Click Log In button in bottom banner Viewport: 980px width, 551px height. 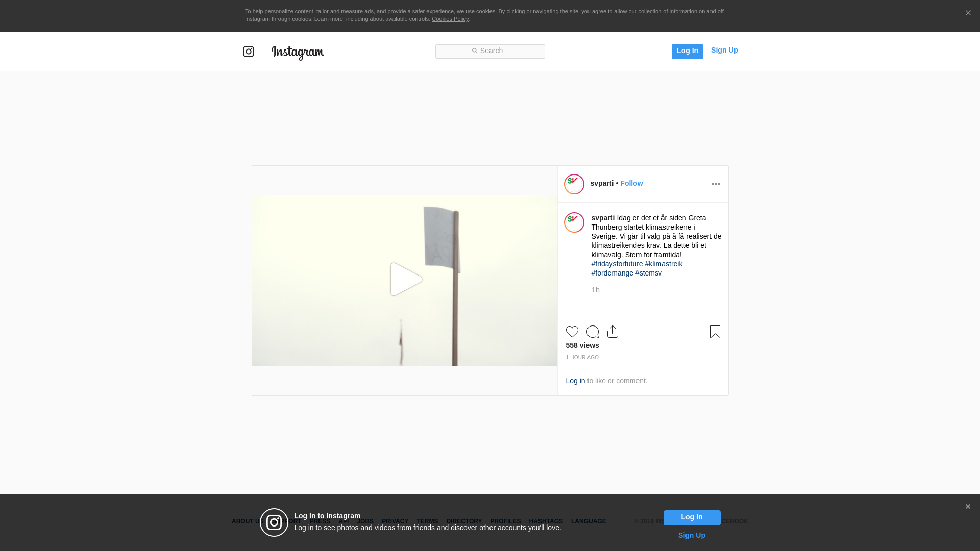click(x=692, y=517)
